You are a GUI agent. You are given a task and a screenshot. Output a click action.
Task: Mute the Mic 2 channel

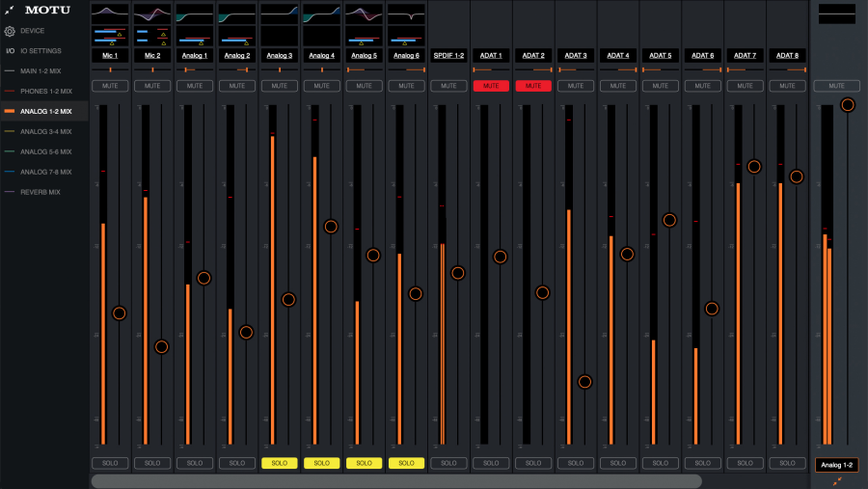pyautogui.click(x=152, y=86)
